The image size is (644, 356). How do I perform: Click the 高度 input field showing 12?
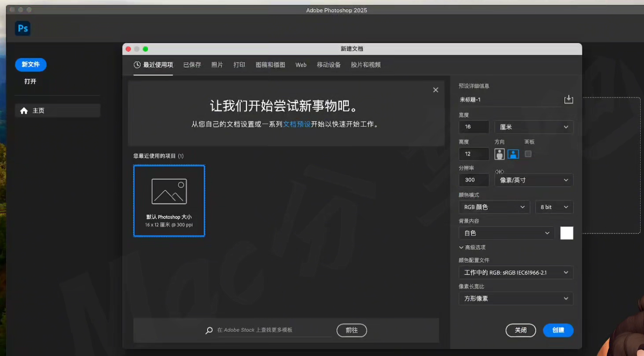474,154
